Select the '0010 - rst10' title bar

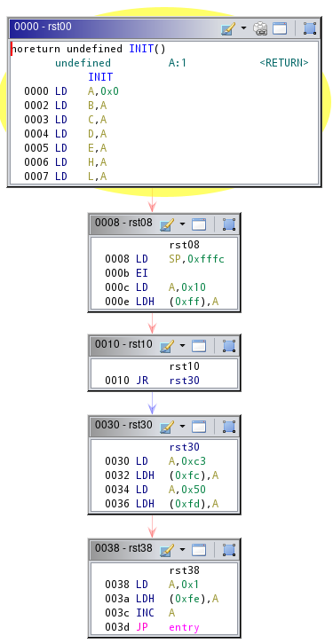164,345
